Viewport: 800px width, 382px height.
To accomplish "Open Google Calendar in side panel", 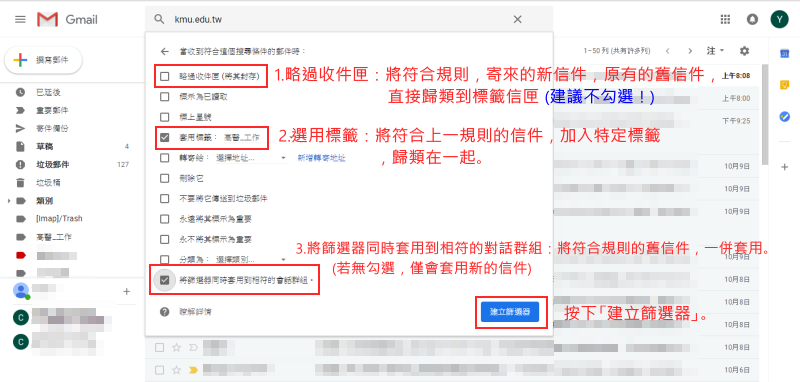I will point(785,54).
